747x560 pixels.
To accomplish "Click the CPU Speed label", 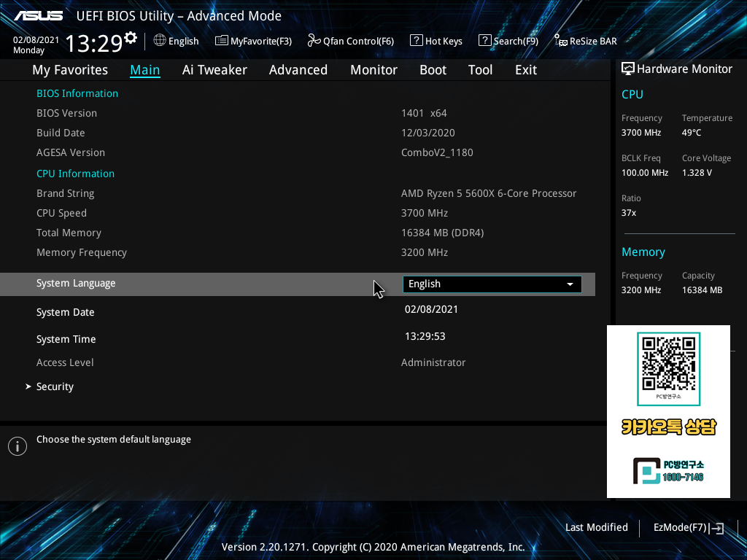I will point(61,214).
